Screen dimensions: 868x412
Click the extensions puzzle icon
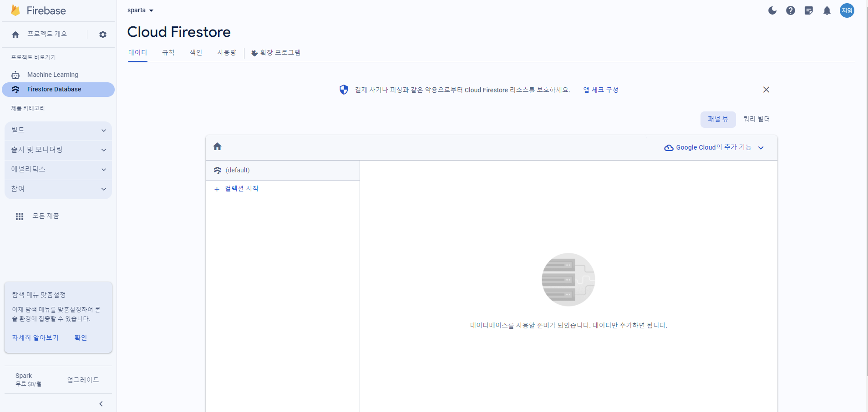click(x=254, y=53)
